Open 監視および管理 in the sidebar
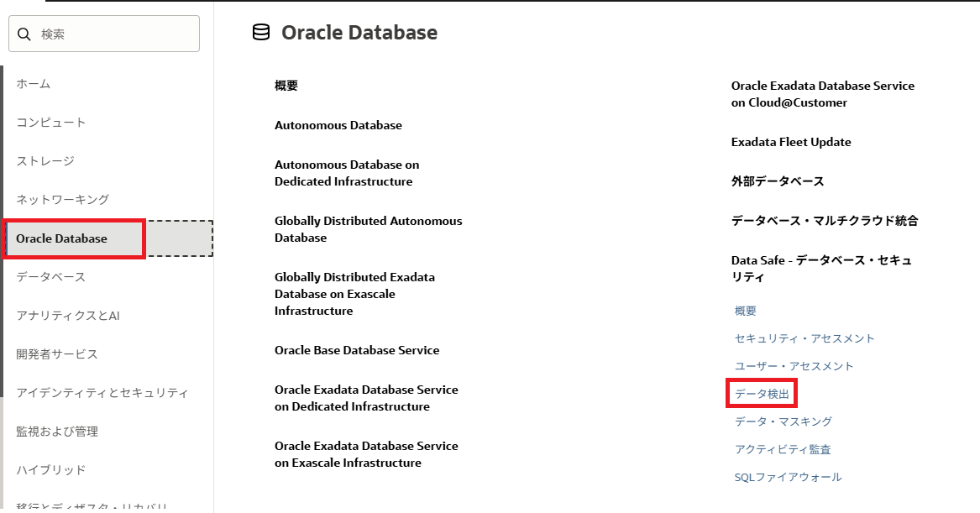Image resolution: width=980 pixels, height=513 pixels. pyautogui.click(x=57, y=432)
